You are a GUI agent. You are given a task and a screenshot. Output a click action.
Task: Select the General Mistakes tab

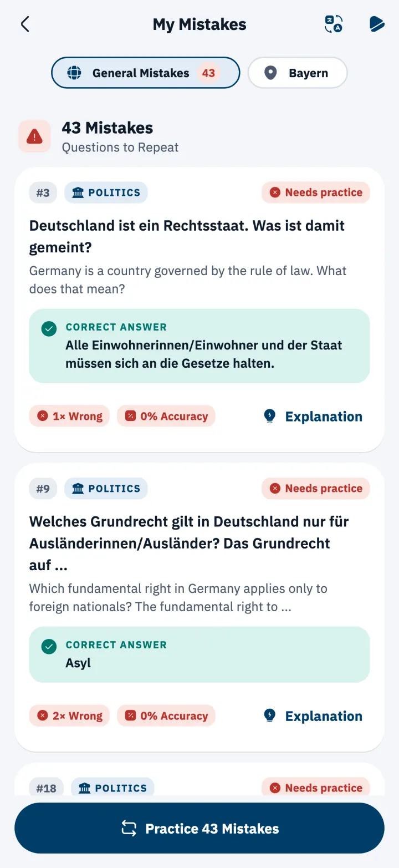click(x=146, y=73)
